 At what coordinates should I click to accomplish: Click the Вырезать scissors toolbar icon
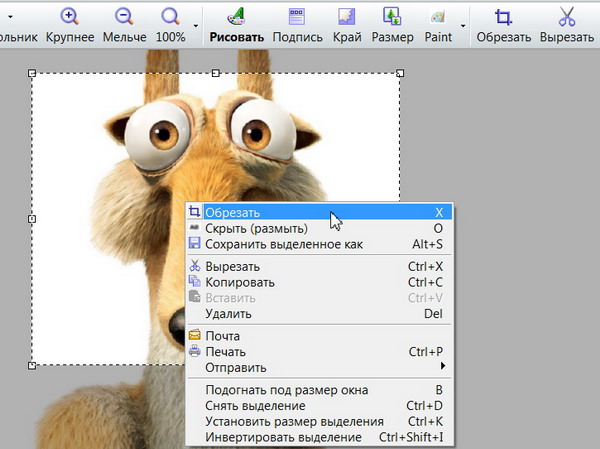567,17
